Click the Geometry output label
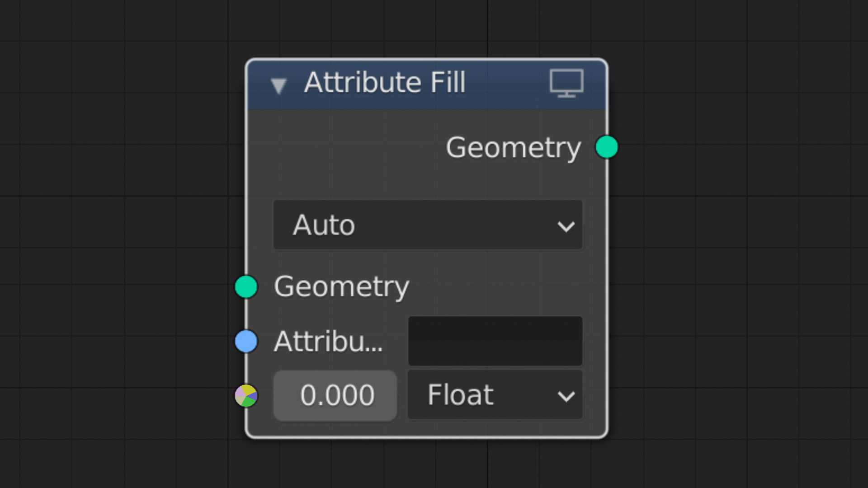 (x=514, y=148)
